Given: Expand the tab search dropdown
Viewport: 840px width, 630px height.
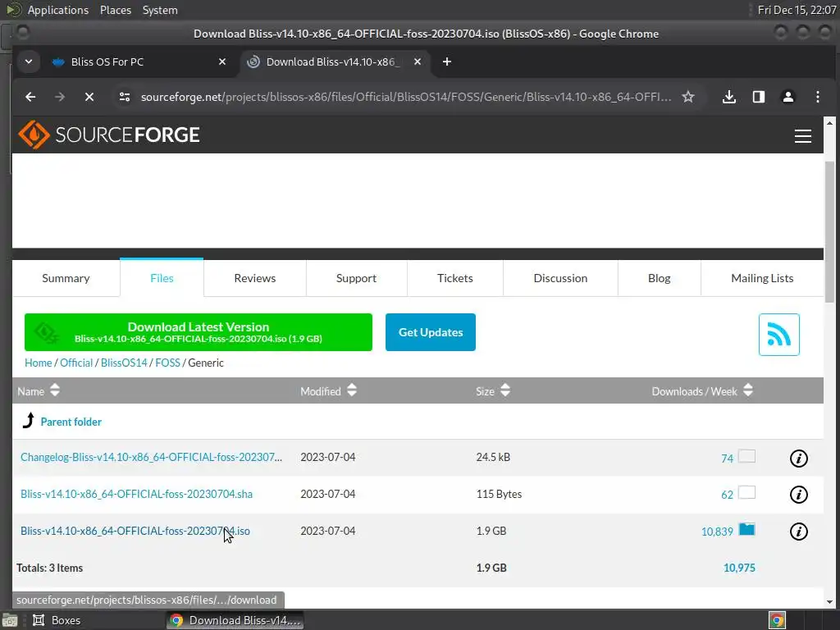Looking at the screenshot, I should pos(29,62).
